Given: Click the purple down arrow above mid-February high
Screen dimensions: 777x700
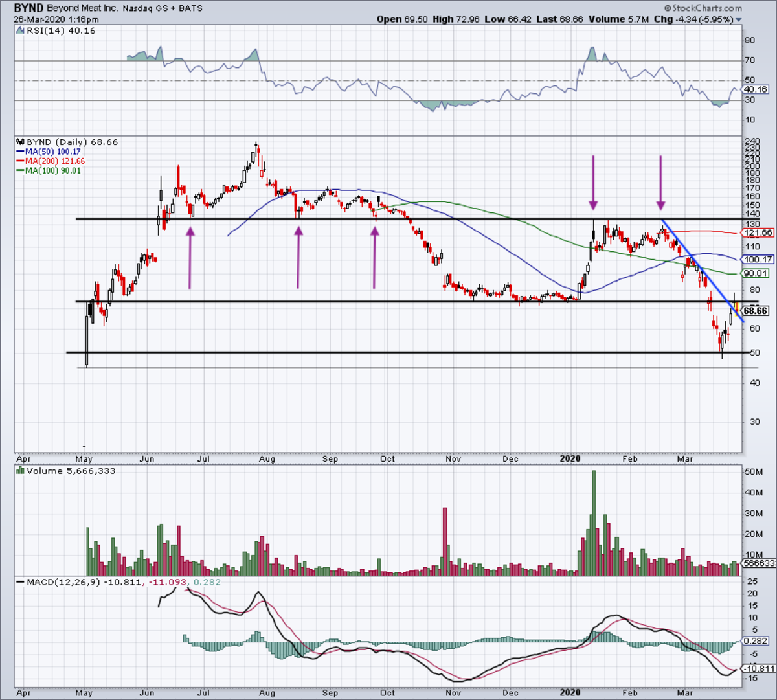Looking at the screenshot, I should 660,183.
